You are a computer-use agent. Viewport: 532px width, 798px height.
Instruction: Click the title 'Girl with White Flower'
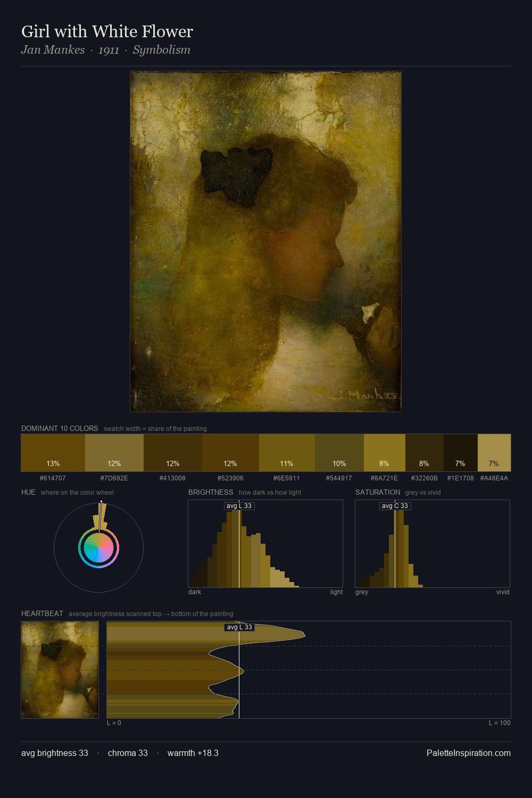(107, 31)
